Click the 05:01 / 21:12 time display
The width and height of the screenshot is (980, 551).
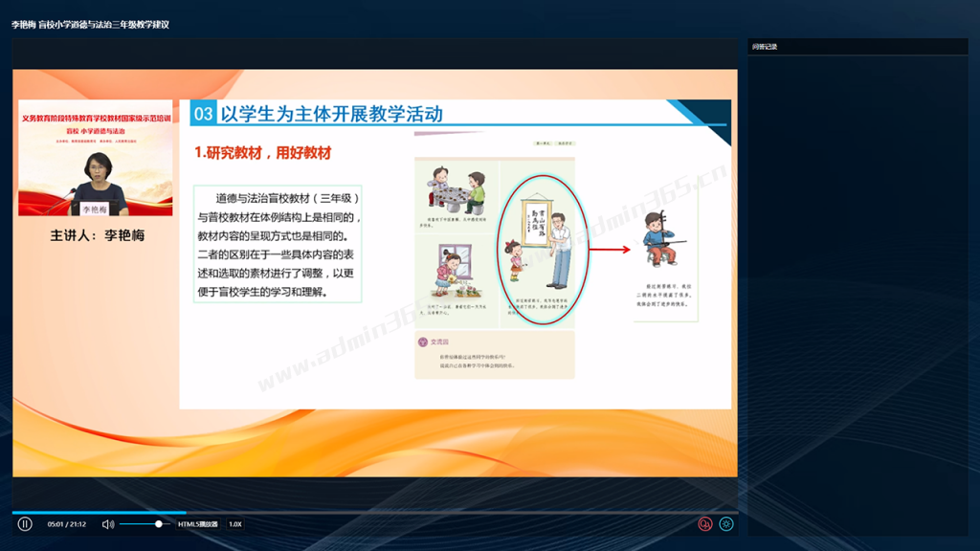[x=67, y=524]
